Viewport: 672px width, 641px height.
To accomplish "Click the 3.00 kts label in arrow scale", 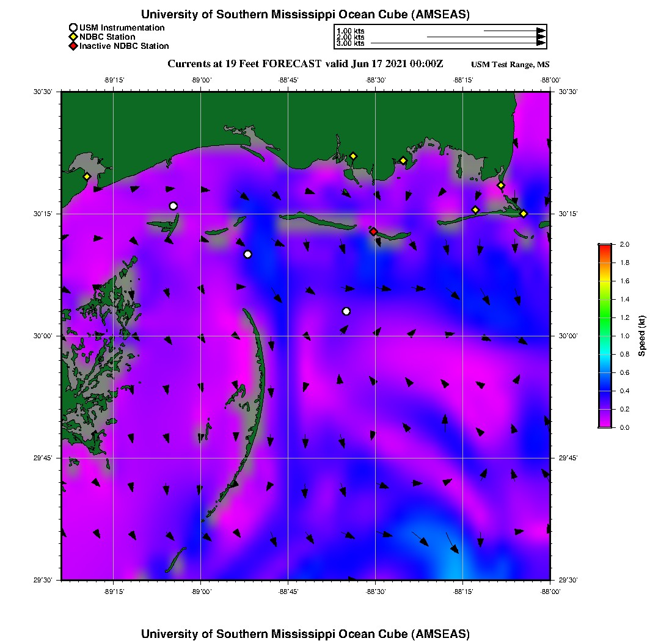I will pos(350,43).
